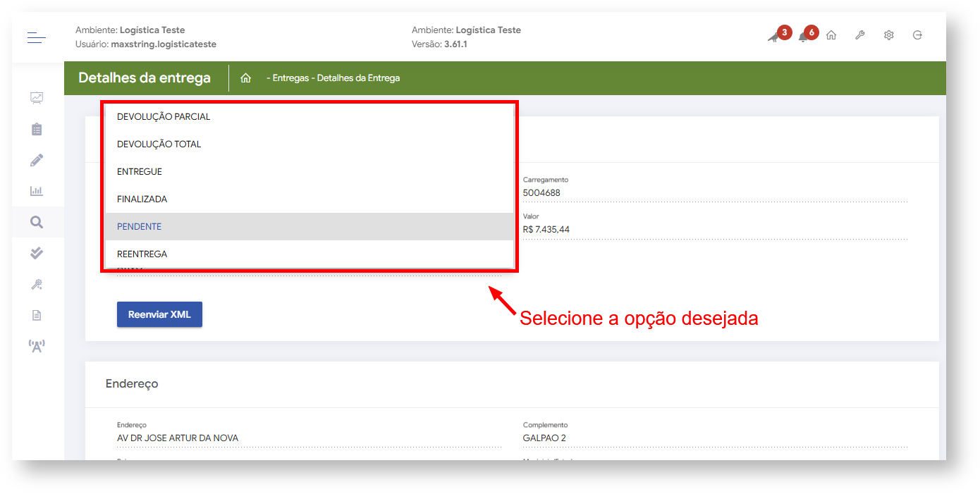Open the bar chart reports in the sidebar
The width and height of the screenshot is (980, 494).
(37, 191)
